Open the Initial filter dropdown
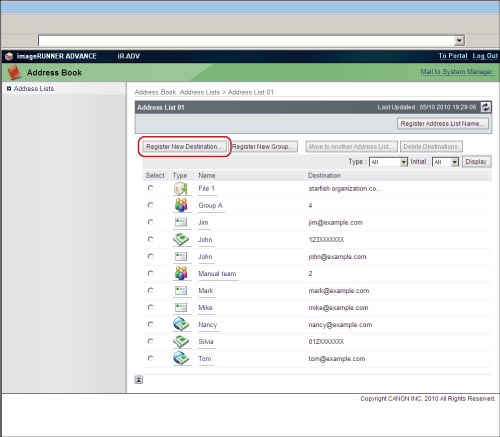 (446, 162)
